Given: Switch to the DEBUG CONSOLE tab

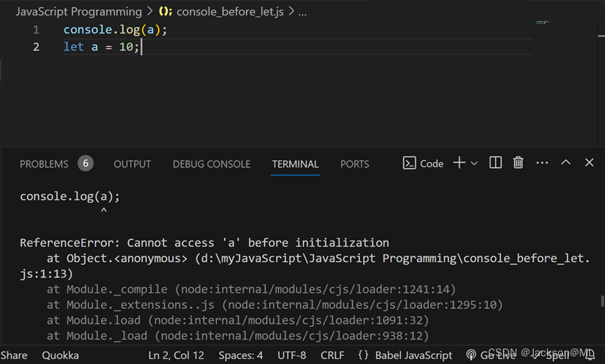Looking at the screenshot, I should [x=211, y=163].
